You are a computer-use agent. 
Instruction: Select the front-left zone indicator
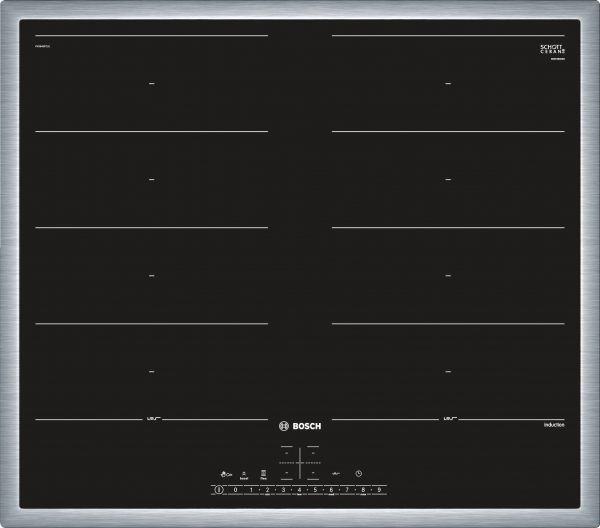coord(285,473)
